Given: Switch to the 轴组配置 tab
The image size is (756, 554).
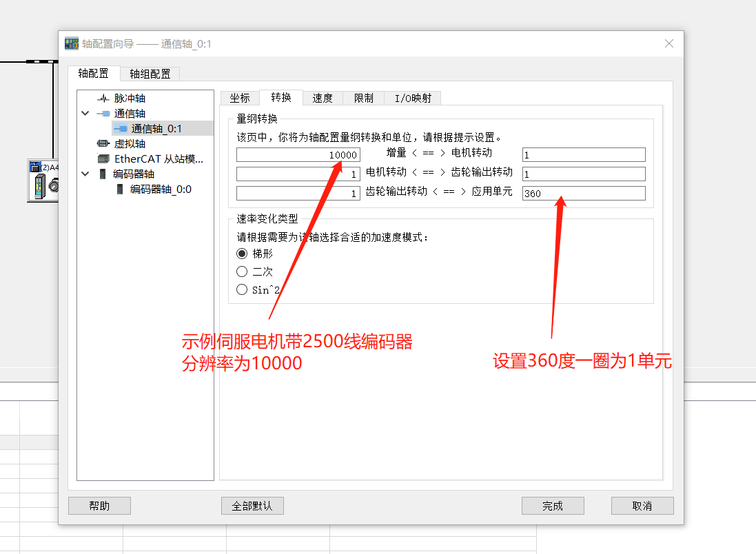Looking at the screenshot, I should pos(150,74).
